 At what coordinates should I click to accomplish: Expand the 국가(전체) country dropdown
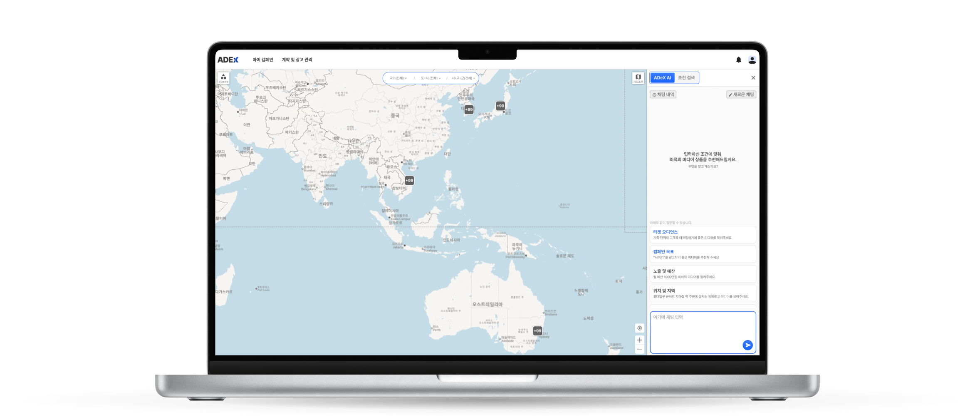[x=398, y=78]
